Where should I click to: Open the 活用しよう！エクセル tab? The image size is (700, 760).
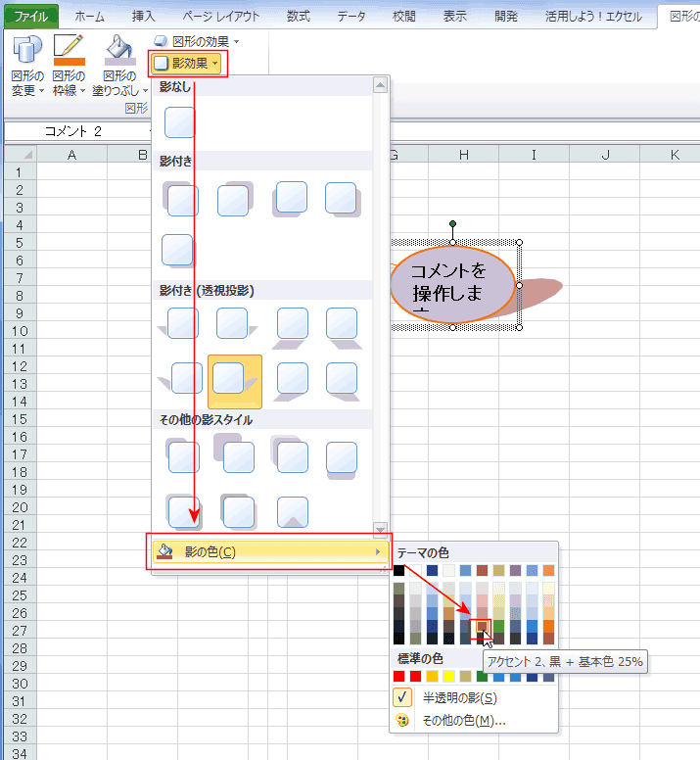pyautogui.click(x=593, y=17)
